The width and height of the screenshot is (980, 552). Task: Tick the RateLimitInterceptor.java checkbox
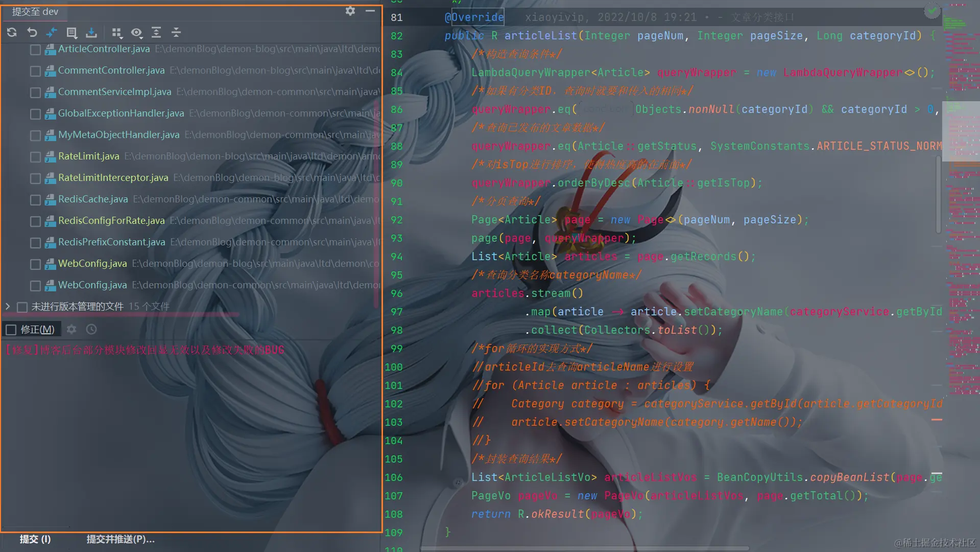click(x=35, y=178)
